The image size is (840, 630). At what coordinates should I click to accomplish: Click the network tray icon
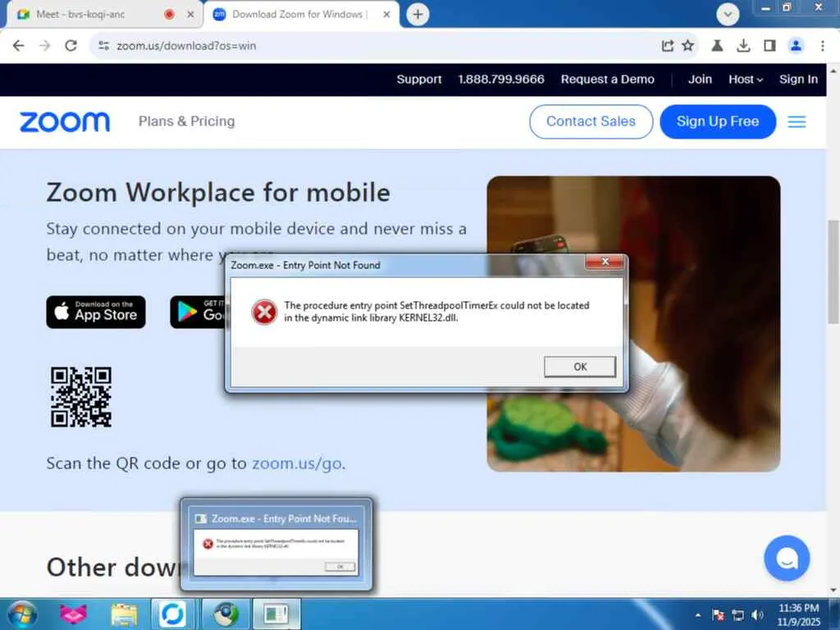(737, 615)
